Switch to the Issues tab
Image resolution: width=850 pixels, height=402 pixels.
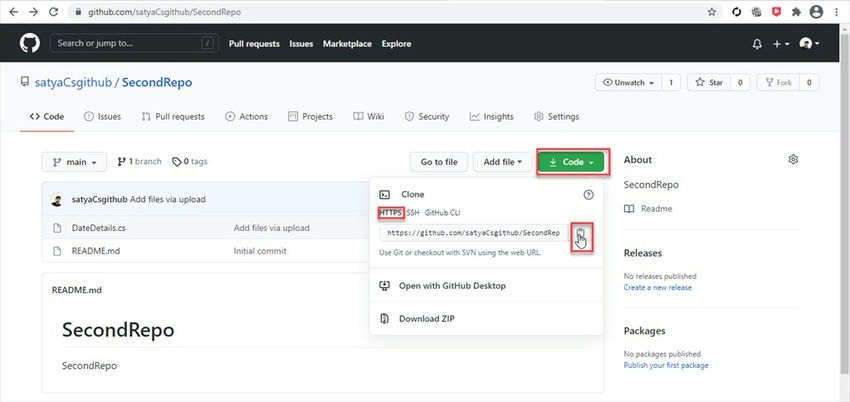tap(102, 116)
